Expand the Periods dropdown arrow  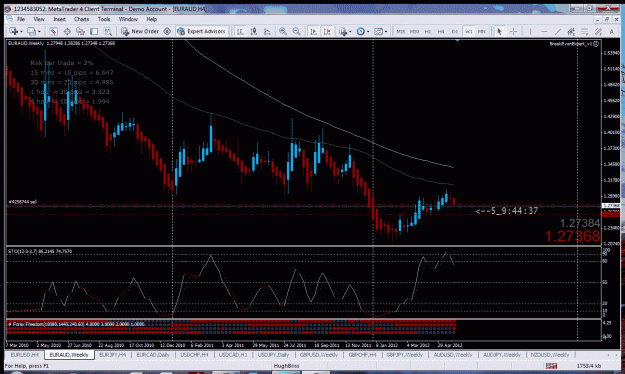[x=368, y=31]
